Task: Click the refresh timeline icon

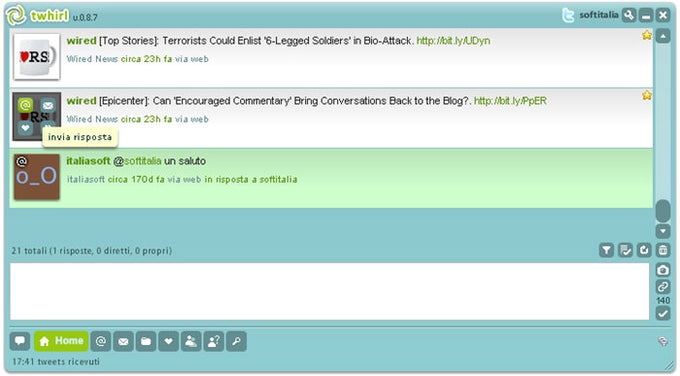Action: click(644, 250)
